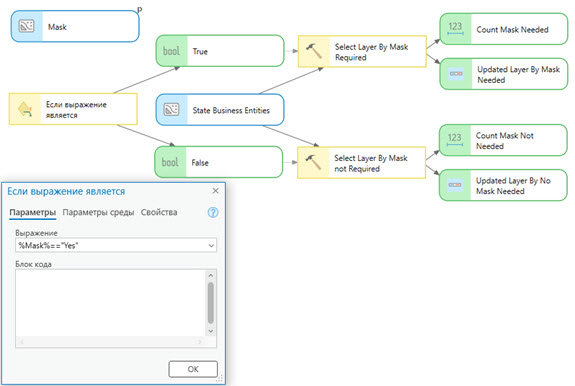The height and width of the screenshot is (386, 575).
Task: Open the help question mark icon
Action: (213, 212)
